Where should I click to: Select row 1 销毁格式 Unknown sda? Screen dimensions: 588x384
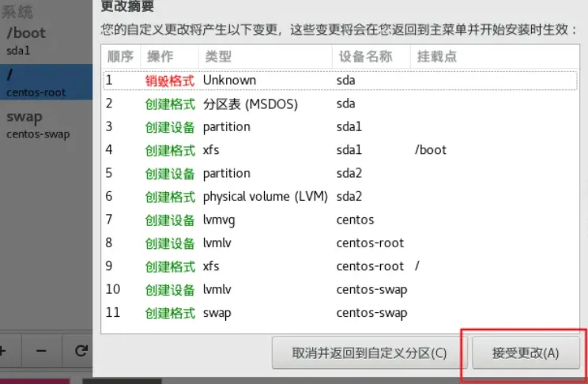point(340,81)
